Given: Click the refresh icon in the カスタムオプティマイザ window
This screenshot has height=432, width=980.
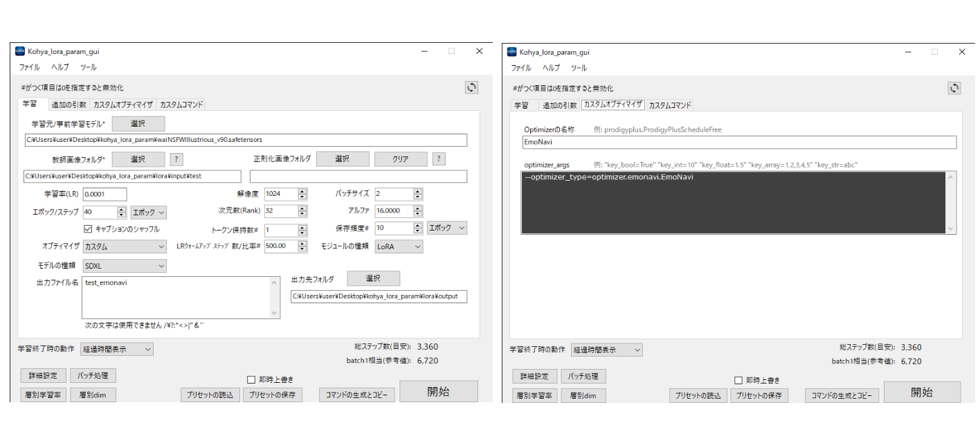Looking at the screenshot, I should 954,88.
